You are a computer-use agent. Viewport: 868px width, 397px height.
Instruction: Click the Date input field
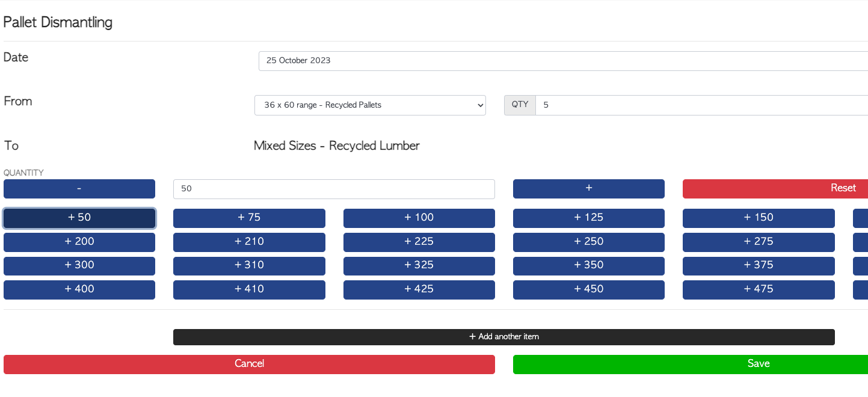pyautogui.click(x=563, y=61)
